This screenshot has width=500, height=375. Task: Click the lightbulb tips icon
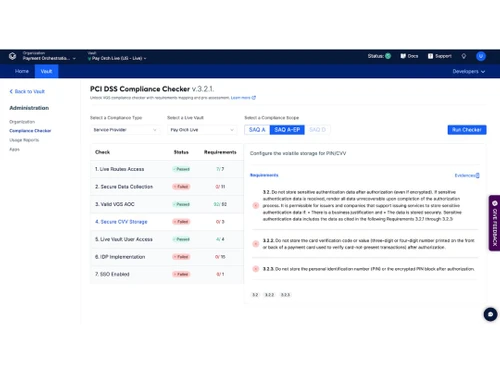pyautogui.click(x=464, y=56)
